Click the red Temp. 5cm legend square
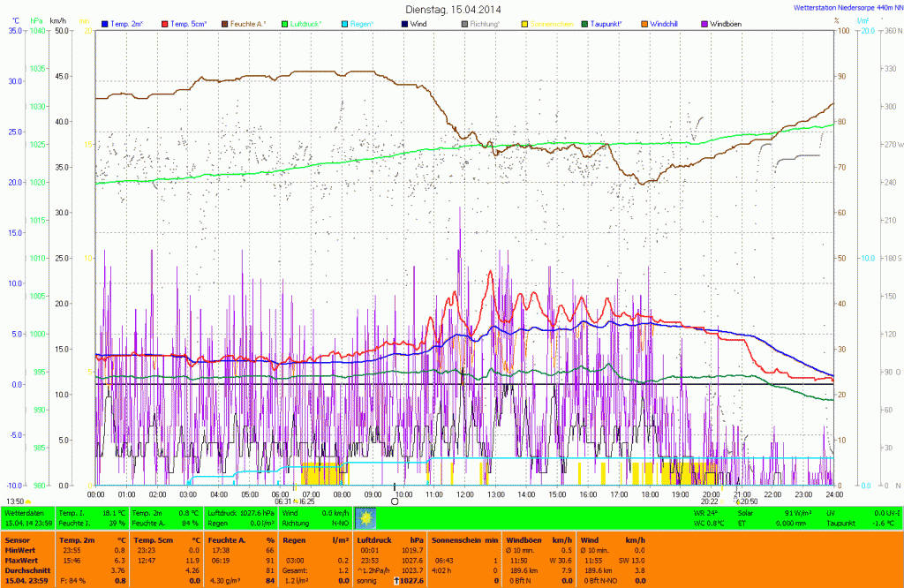The image size is (904, 588). click(164, 23)
